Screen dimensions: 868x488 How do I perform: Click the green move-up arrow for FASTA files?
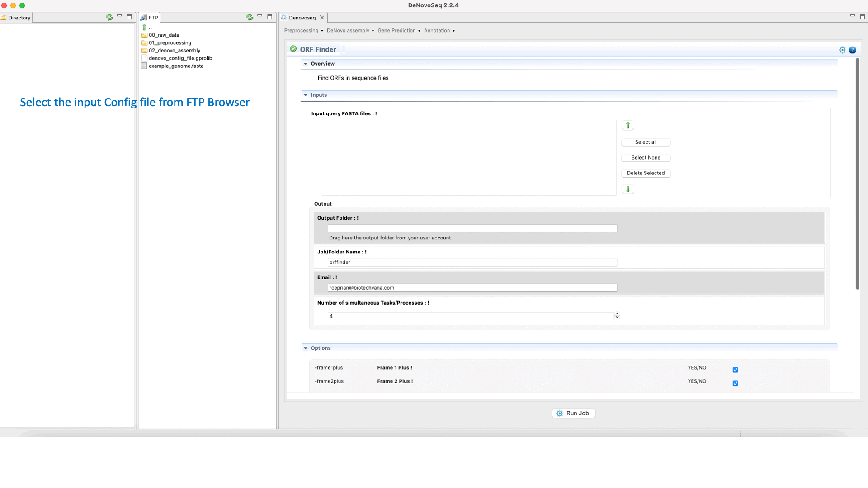click(x=627, y=126)
